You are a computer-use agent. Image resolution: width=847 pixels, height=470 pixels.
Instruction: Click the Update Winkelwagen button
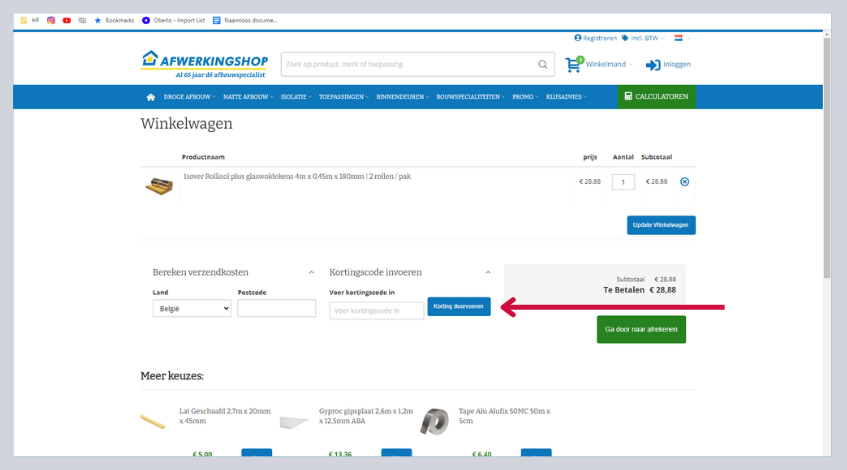pos(661,225)
